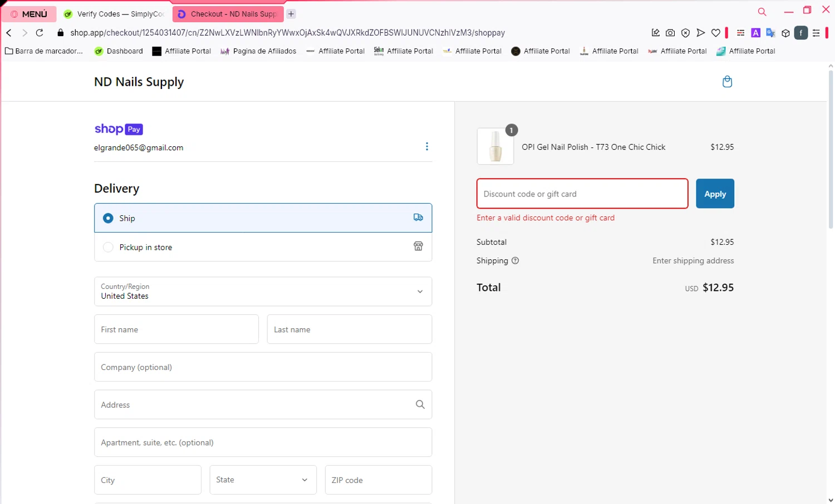Apply the discount code
This screenshot has height=504, width=835.
point(715,194)
